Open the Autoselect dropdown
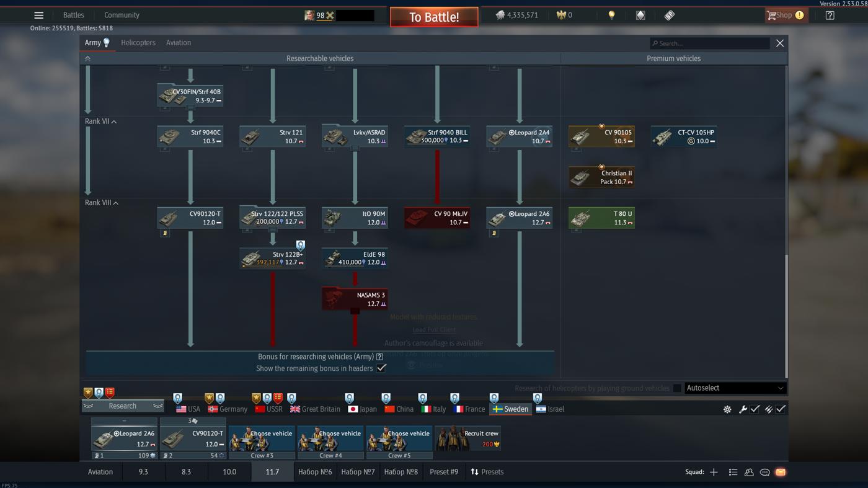The width and height of the screenshot is (868, 488). pos(735,388)
